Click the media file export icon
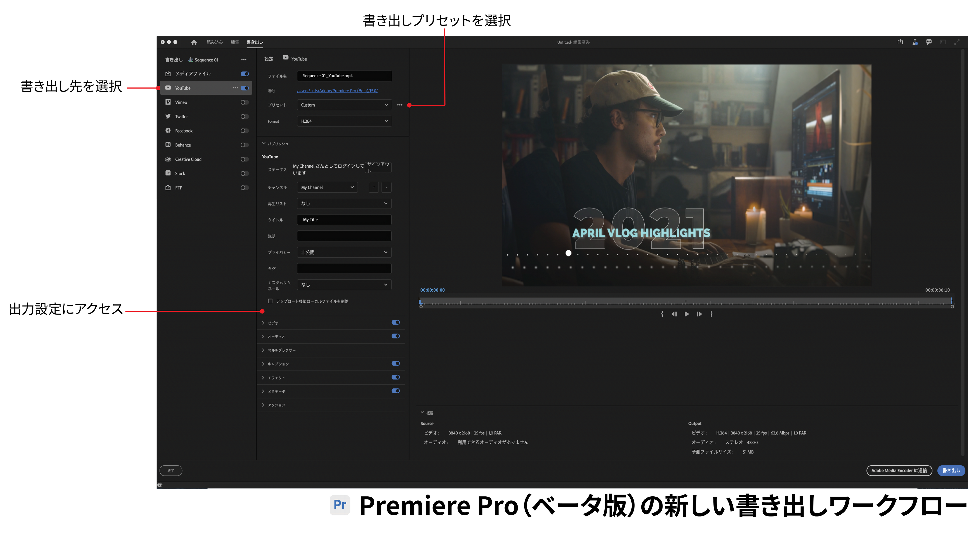Viewport: 980px width, 542px height. tap(168, 73)
